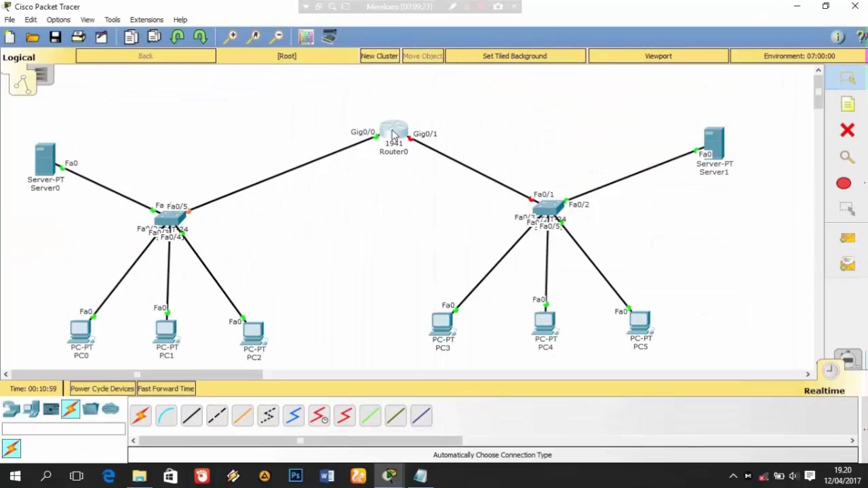Choose the dotted Phone cable
The height and width of the screenshot is (488, 868).
(x=268, y=415)
